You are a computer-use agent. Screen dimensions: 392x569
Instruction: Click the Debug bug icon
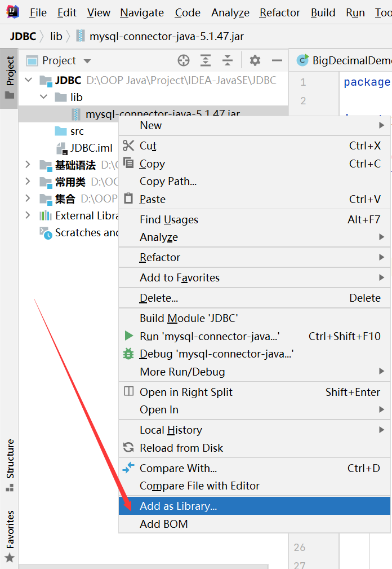pos(128,354)
